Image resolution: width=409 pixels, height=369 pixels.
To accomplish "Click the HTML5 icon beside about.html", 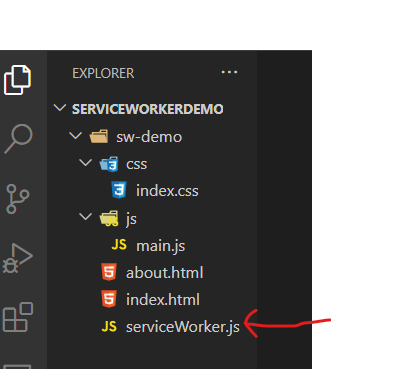I will coord(109,272).
